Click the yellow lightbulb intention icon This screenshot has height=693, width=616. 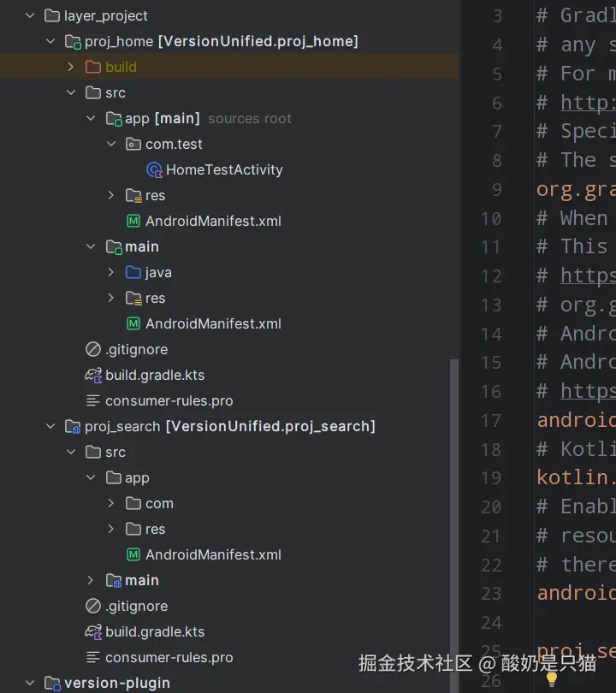click(x=552, y=679)
